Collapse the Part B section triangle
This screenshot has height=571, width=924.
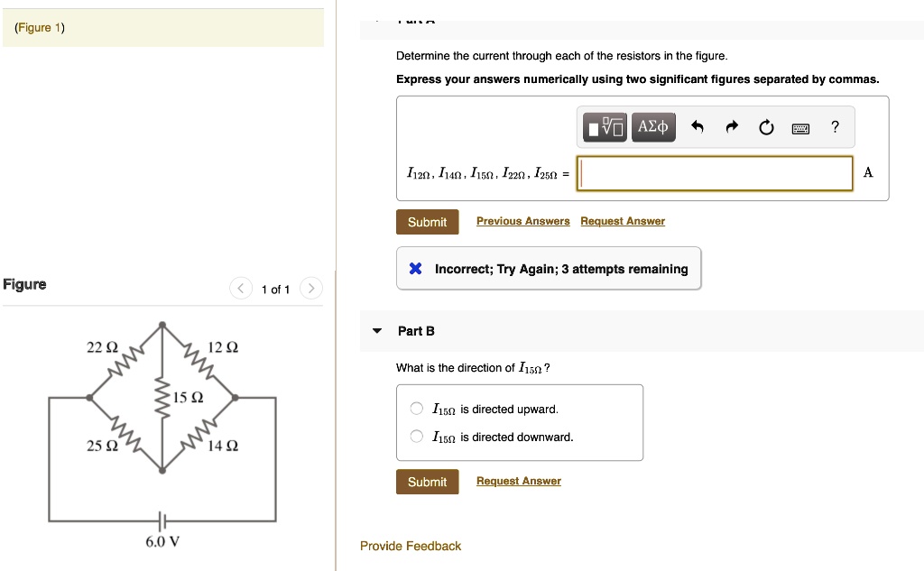[x=377, y=331]
